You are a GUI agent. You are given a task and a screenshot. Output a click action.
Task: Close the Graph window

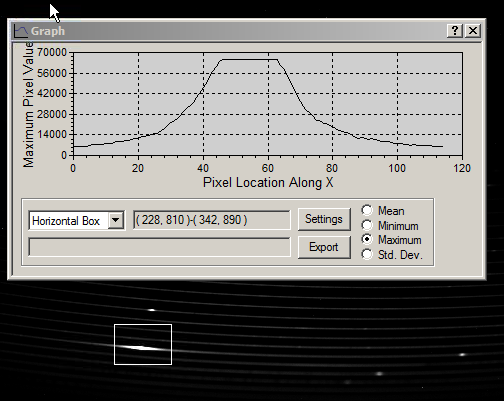pyautogui.click(x=473, y=31)
